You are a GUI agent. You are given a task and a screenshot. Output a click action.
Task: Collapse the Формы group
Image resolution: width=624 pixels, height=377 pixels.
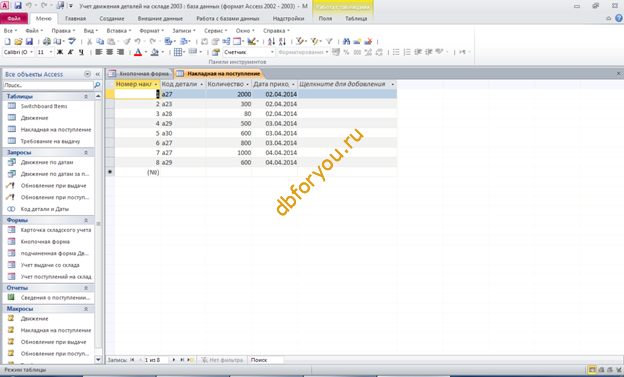click(x=86, y=220)
